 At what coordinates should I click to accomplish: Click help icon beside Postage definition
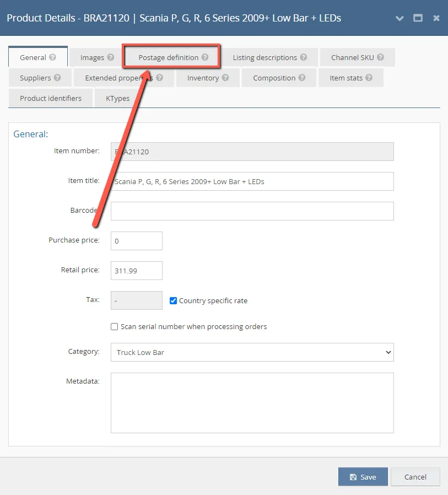205,57
